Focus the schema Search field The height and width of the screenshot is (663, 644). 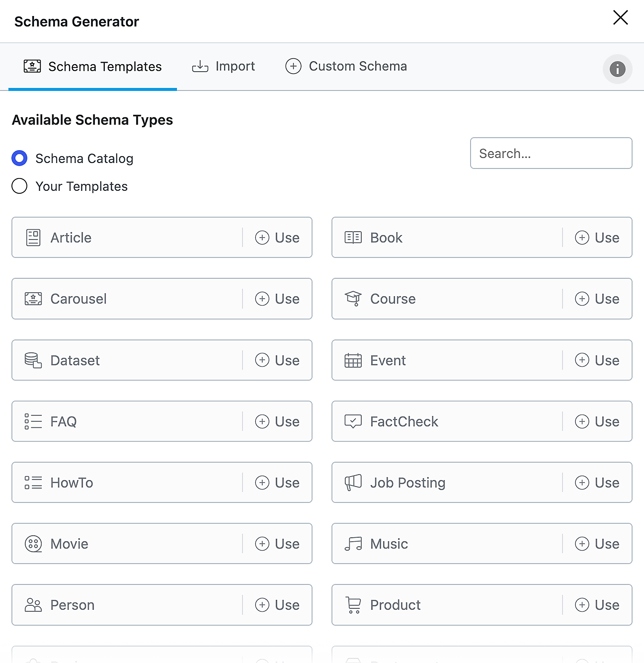[551, 153]
